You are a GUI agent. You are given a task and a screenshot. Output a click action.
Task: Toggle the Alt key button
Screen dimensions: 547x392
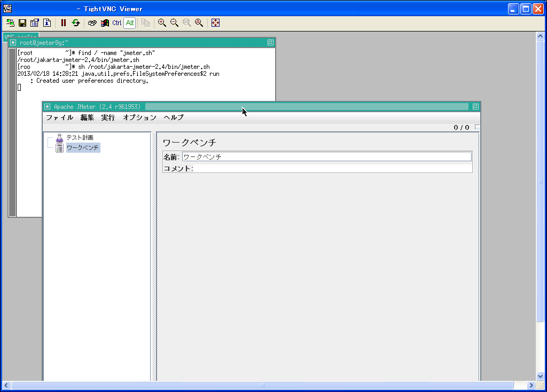(x=130, y=23)
